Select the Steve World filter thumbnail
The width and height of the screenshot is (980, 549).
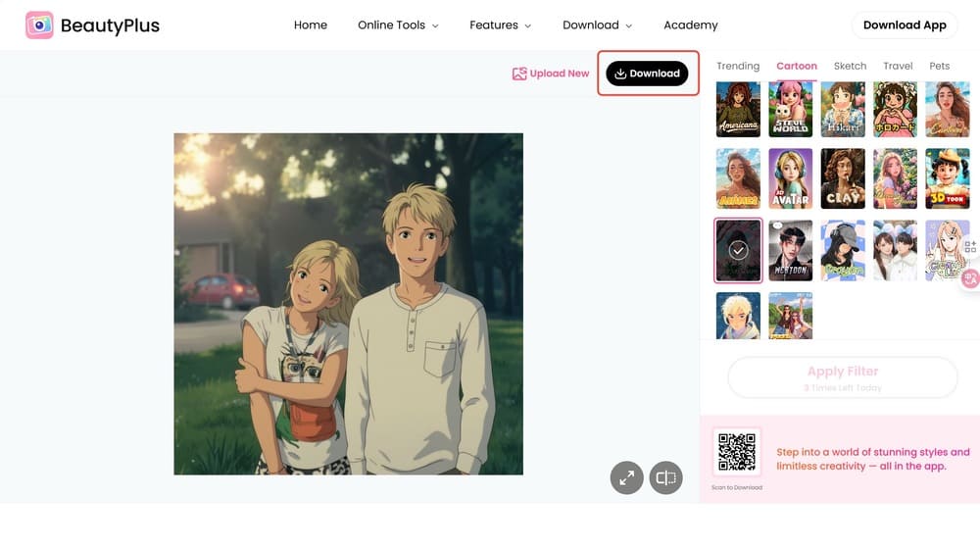pos(791,110)
